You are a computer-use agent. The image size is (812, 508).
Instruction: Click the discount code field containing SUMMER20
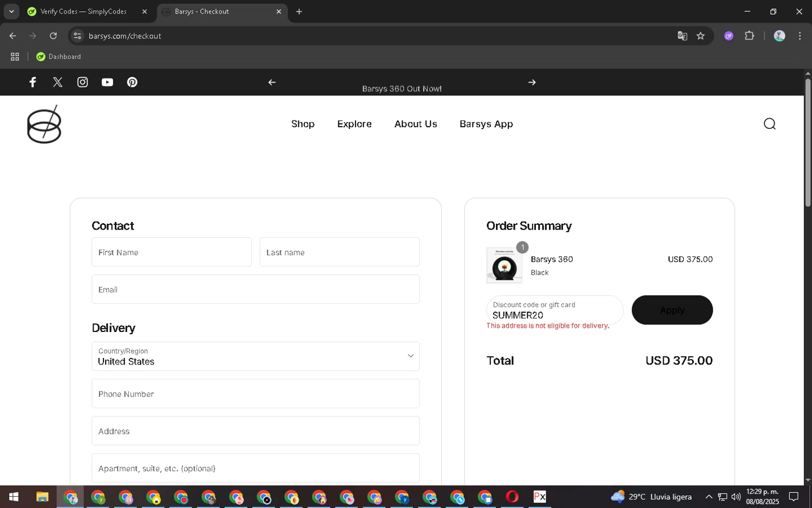click(x=555, y=310)
